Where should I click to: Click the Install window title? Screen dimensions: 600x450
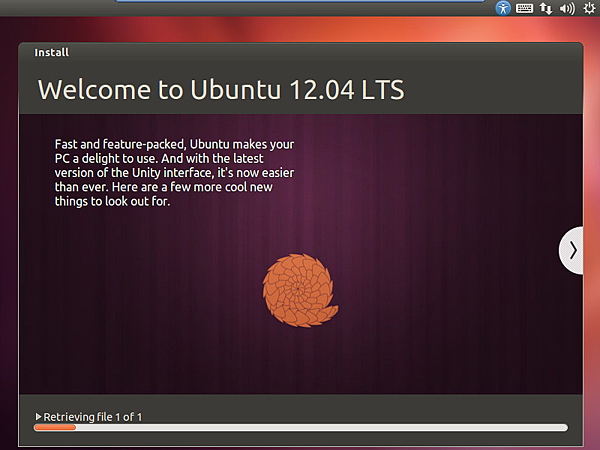[52, 52]
